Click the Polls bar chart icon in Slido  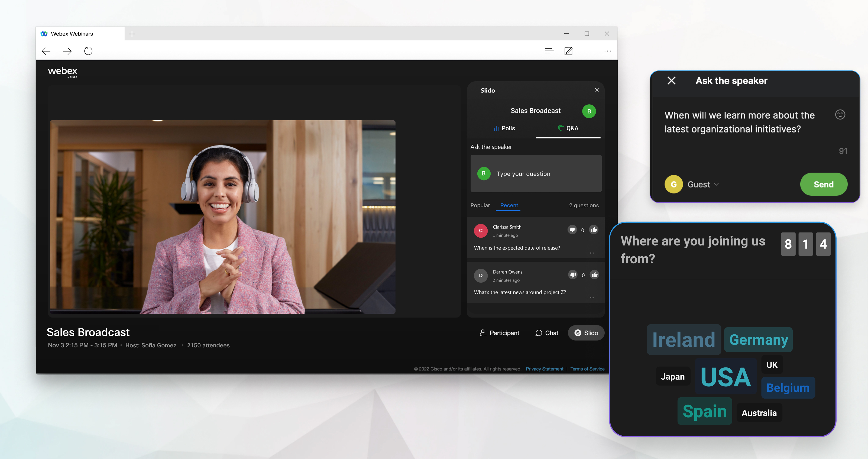pos(495,128)
